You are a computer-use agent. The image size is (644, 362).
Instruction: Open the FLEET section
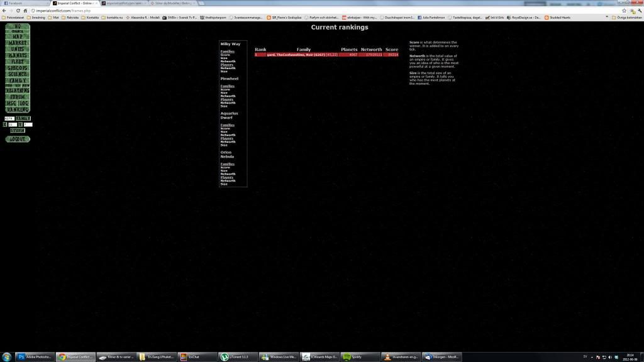[18, 62]
